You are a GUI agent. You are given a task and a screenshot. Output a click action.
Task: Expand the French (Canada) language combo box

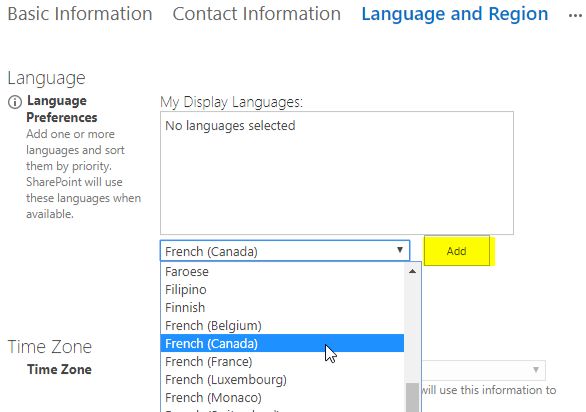[285, 251]
